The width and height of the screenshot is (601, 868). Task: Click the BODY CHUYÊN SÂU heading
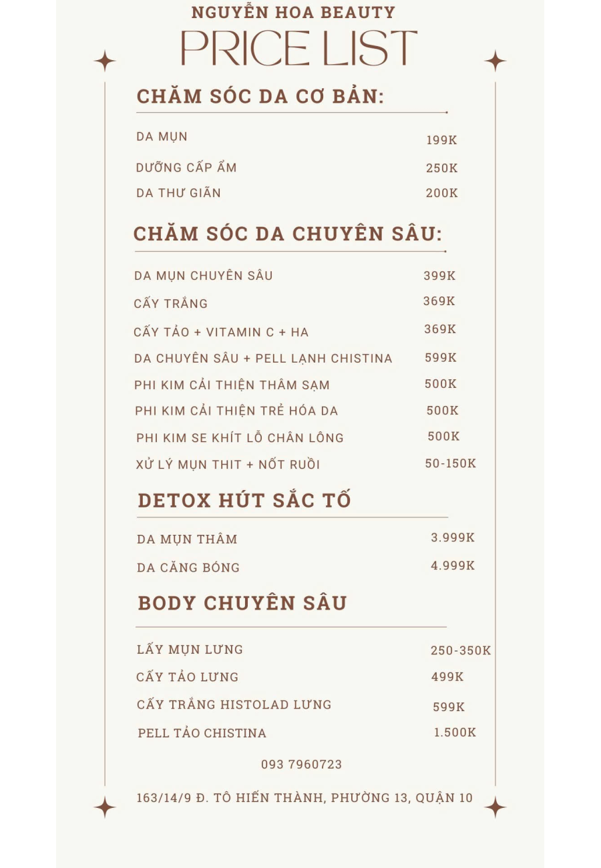[242, 603]
